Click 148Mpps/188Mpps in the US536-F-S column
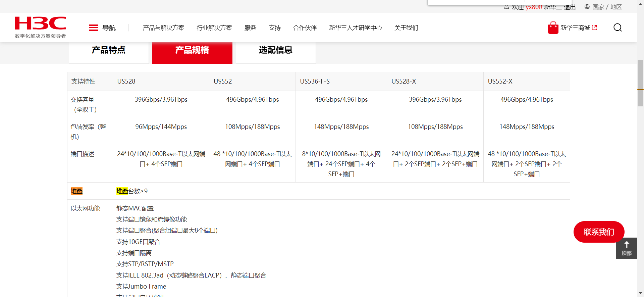The height and width of the screenshot is (297, 644). [341, 127]
